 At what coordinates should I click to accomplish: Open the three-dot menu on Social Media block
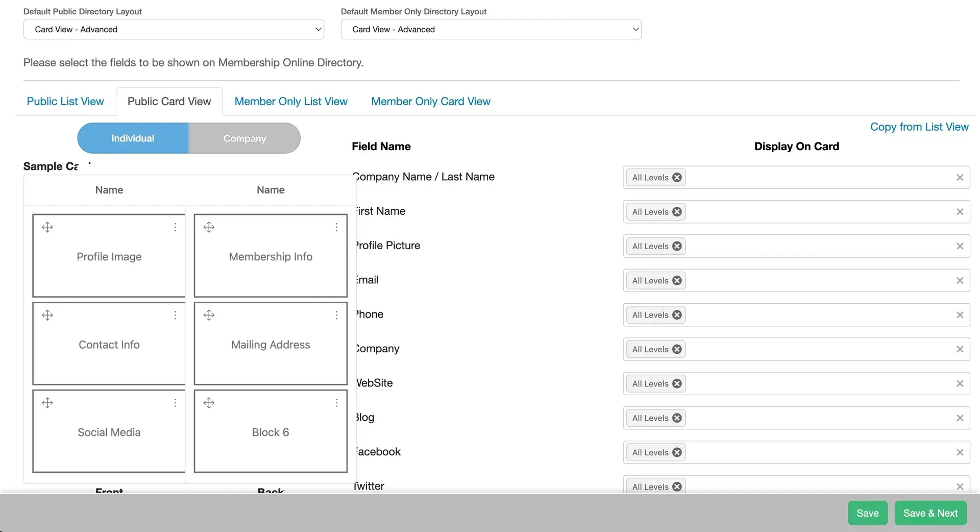point(175,403)
